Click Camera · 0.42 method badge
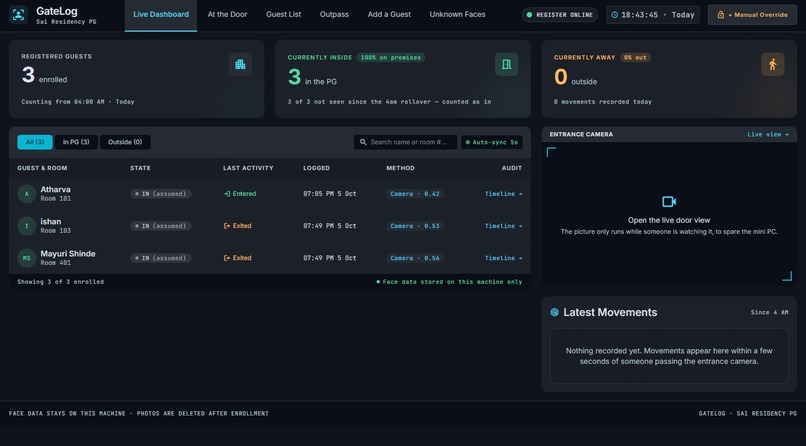Screen dimensions: 806x446 pos(415,194)
